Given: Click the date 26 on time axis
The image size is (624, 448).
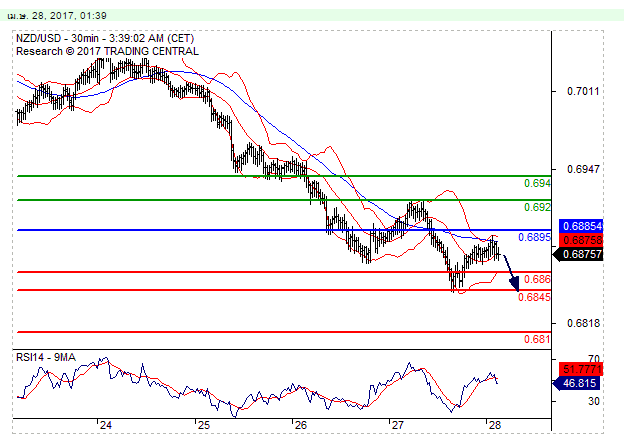Looking at the screenshot, I should click(301, 425).
